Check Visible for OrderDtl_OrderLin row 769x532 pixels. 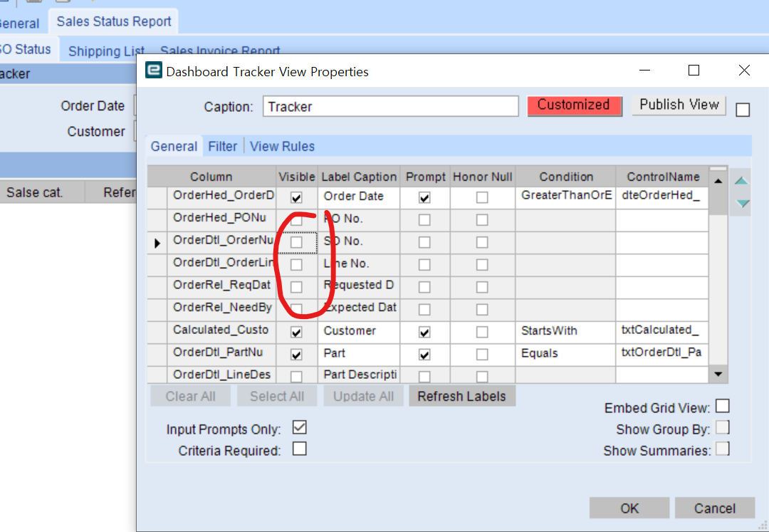[296, 265]
